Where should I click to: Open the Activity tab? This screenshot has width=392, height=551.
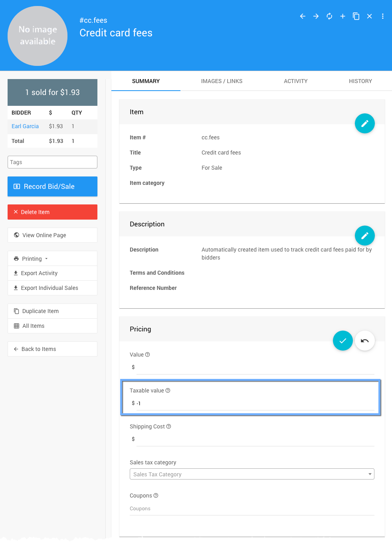295,81
